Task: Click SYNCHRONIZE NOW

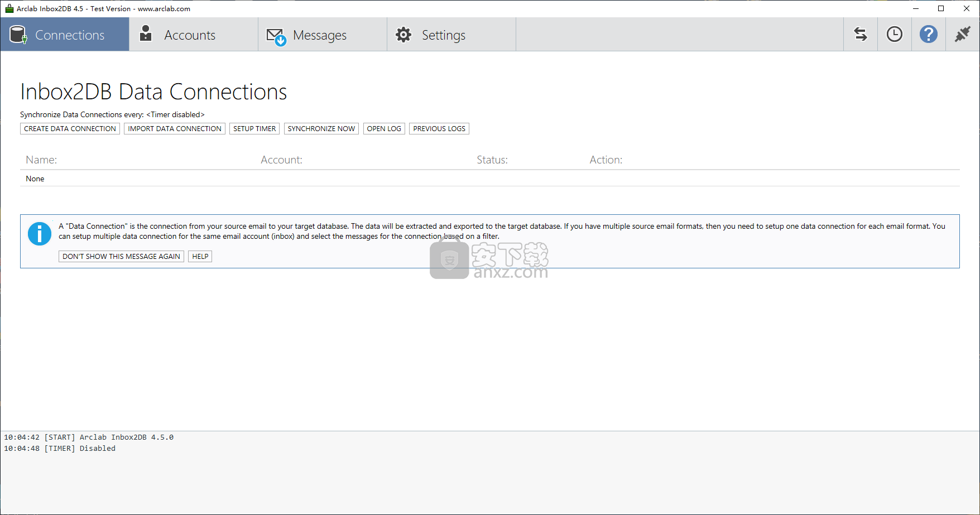Action: [321, 129]
